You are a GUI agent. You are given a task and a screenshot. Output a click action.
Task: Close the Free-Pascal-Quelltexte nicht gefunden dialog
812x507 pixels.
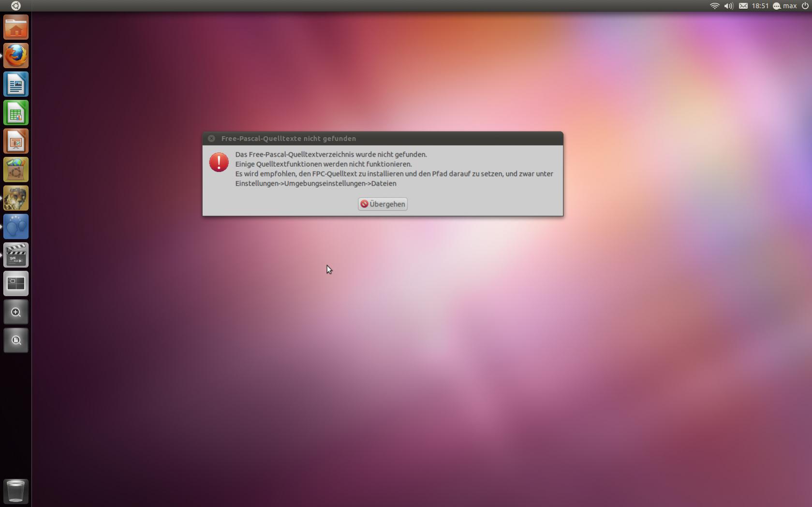[x=211, y=138]
